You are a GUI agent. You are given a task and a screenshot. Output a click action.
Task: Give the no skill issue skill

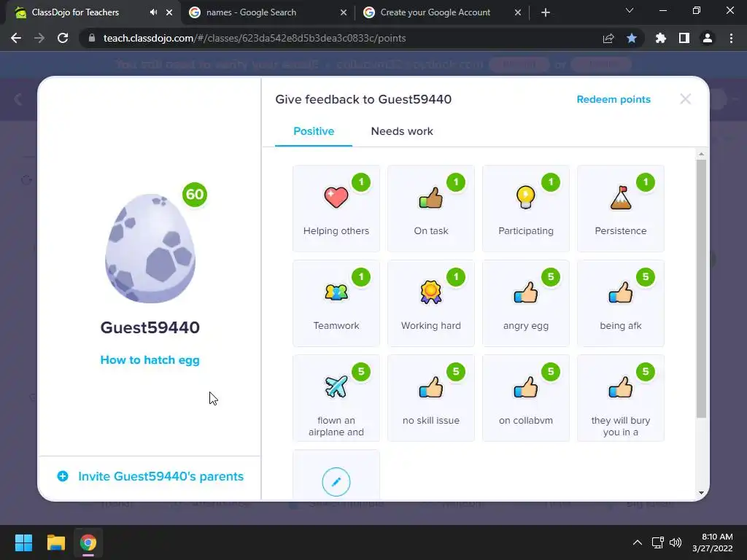tap(430, 398)
